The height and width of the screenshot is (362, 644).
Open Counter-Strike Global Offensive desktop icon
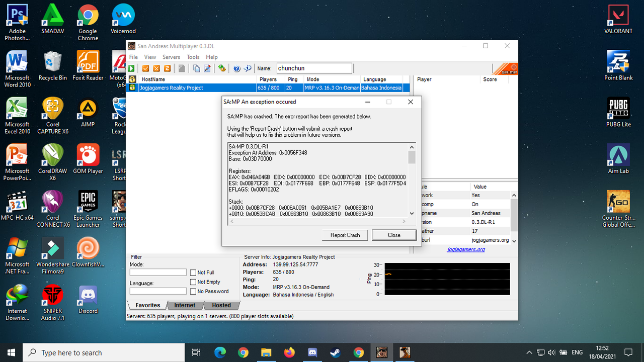(x=618, y=209)
